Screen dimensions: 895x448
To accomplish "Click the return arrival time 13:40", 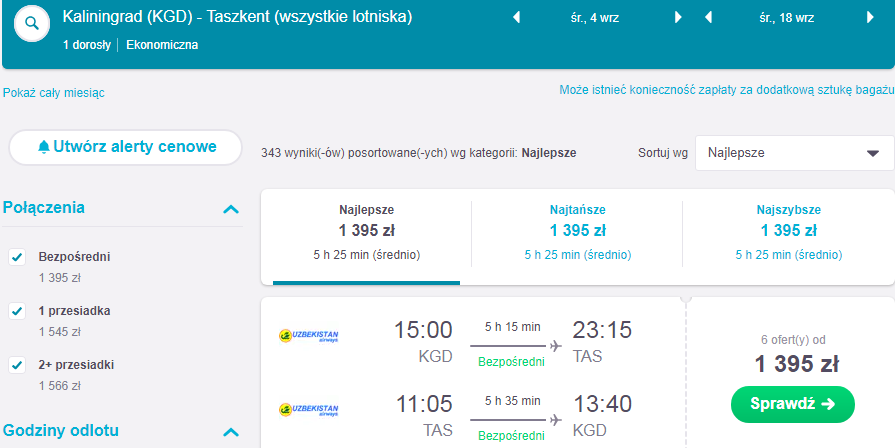I will tap(602, 404).
